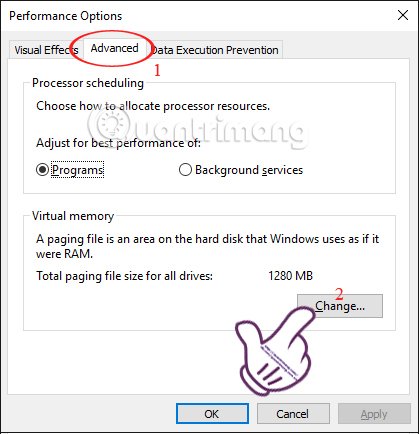The width and height of the screenshot is (419, 434).
Task: Open the Advanced tab
Action: coord(114,48)
